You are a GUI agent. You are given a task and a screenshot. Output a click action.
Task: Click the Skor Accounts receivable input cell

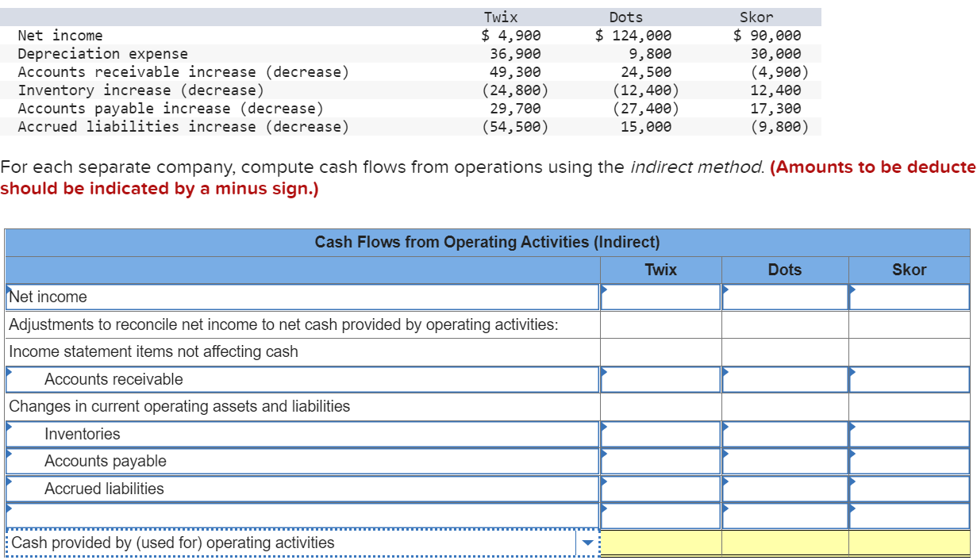coord(910,379)
